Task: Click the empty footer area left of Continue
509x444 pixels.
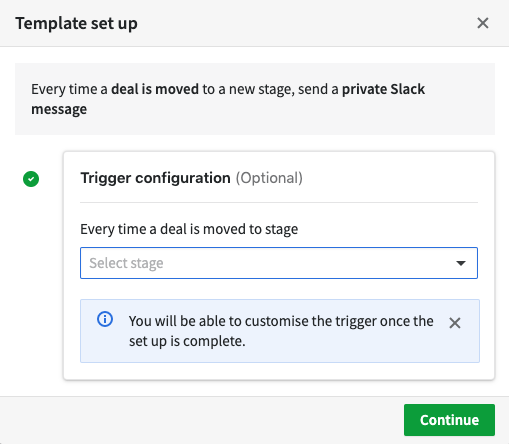Action: point(202,420)
